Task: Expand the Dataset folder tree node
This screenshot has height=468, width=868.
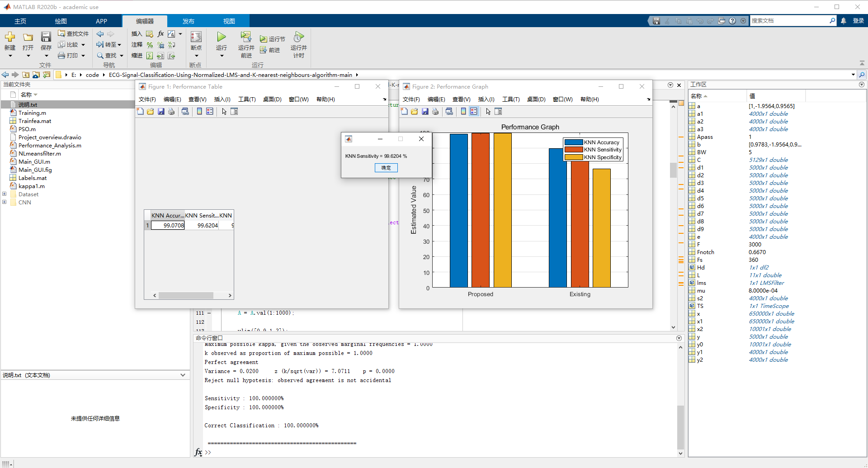Action: (x=5, y=194)
